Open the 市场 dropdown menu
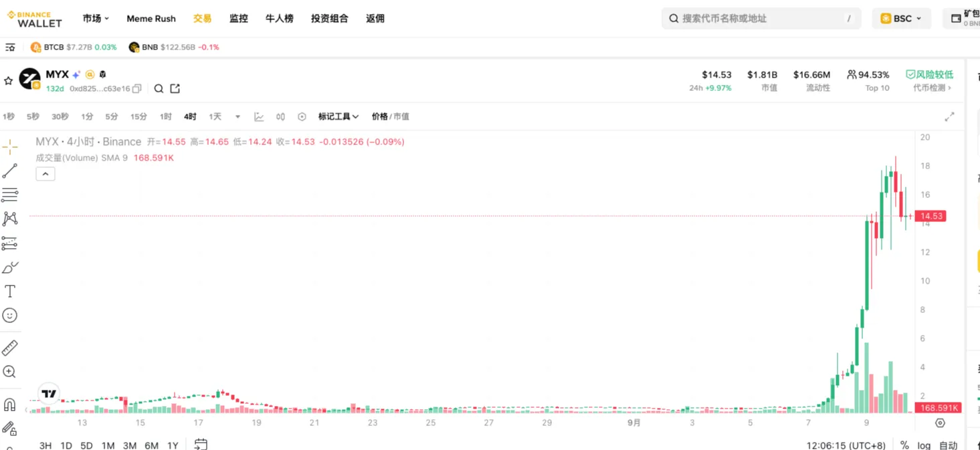980x450 pixels. pyautogui.click(x=96, y=19)
